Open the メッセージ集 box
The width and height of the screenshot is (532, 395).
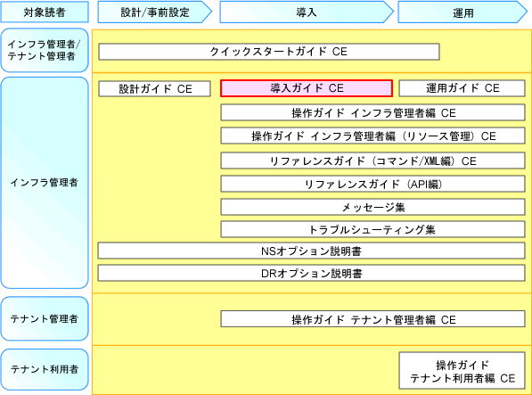[372, 207]
